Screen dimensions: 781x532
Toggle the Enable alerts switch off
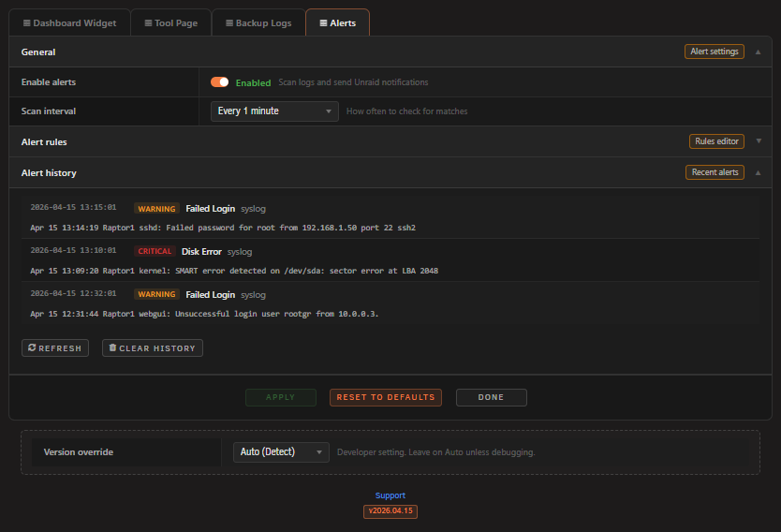pos(220,82)
